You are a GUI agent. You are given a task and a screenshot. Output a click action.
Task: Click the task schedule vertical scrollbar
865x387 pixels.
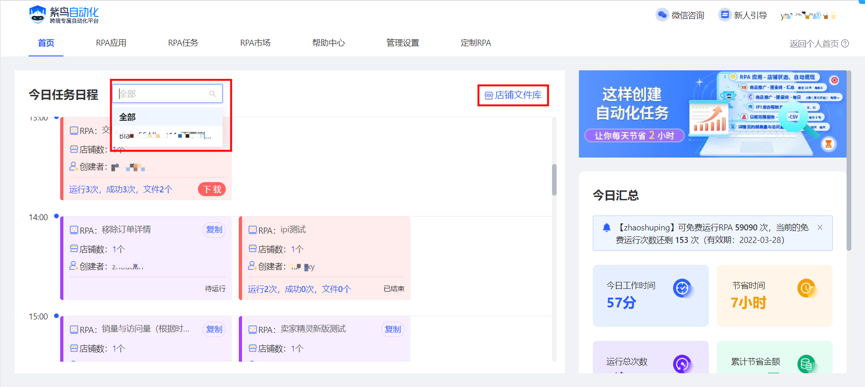point(554,180)
